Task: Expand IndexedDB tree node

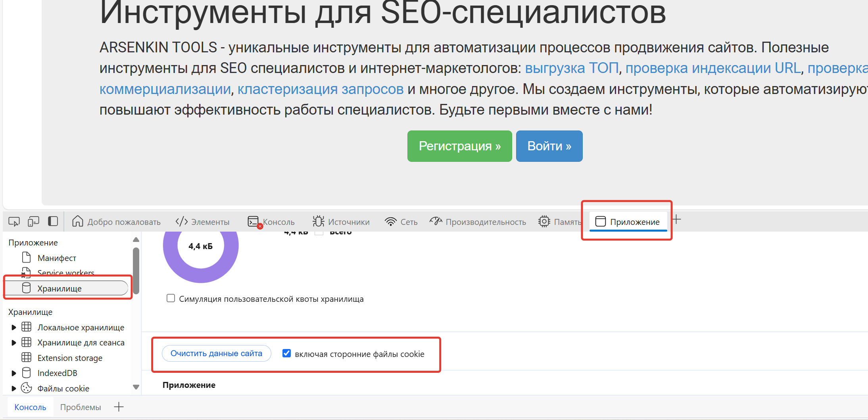Action: 13,373
